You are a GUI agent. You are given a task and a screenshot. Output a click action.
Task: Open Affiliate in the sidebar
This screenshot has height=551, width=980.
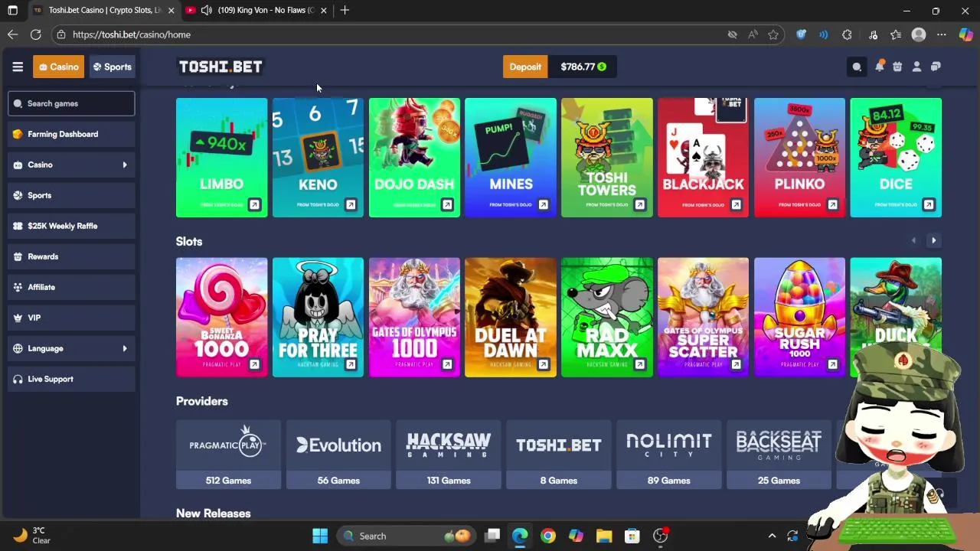(71, 287)
